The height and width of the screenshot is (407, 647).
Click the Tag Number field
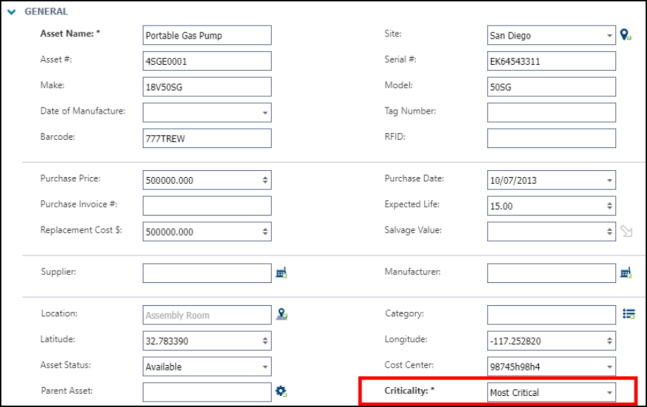pos(551,113)
